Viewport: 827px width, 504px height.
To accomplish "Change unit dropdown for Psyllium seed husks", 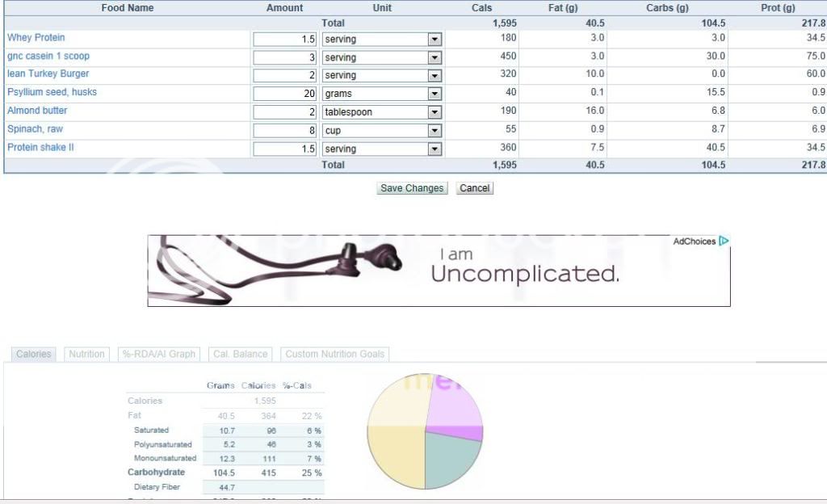I will [435, 94].
